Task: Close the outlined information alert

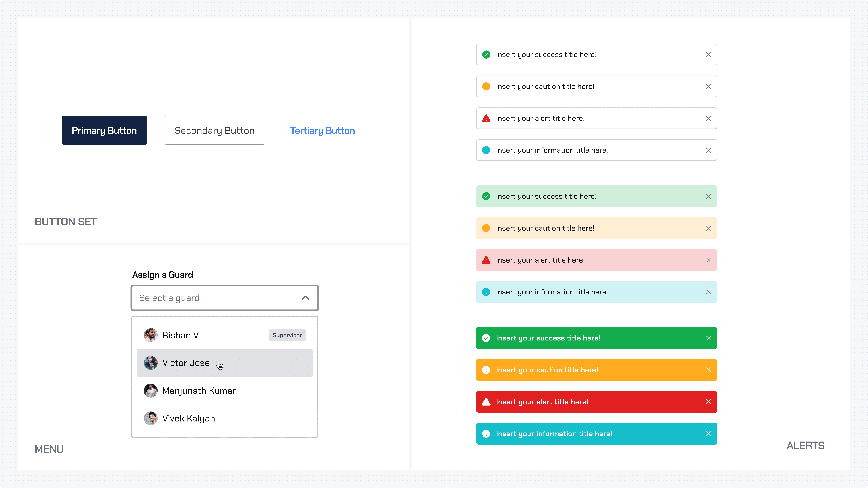Action: (708, 150)
